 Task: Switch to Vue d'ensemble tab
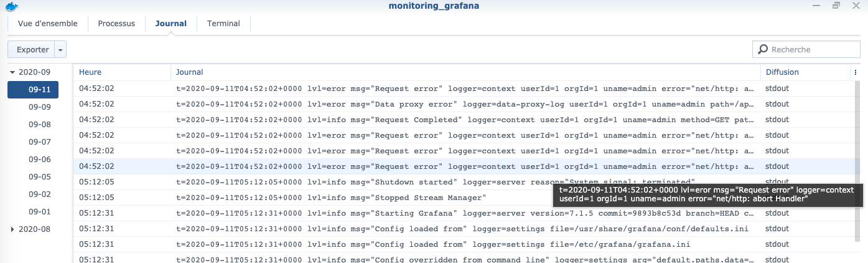(48, 24)
